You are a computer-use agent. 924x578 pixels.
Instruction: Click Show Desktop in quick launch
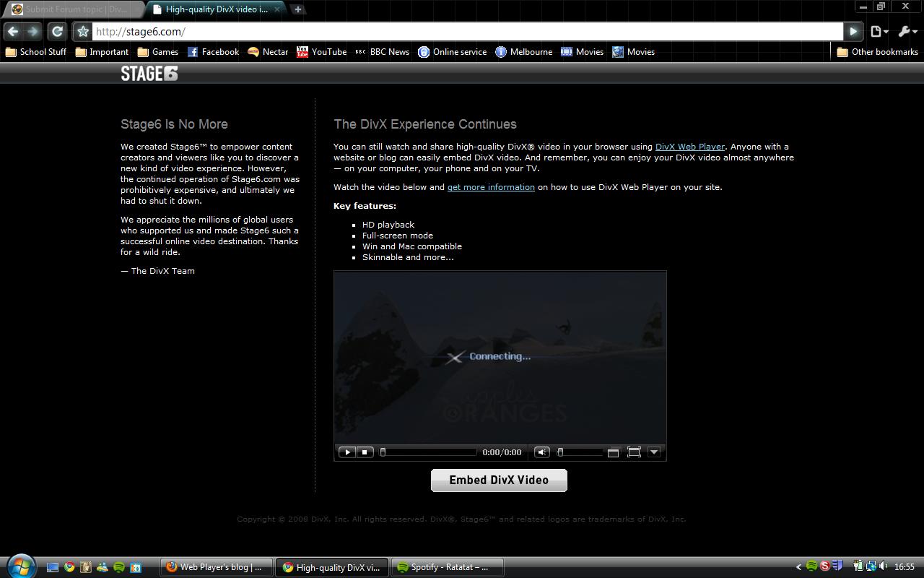(x=52, y=567)
